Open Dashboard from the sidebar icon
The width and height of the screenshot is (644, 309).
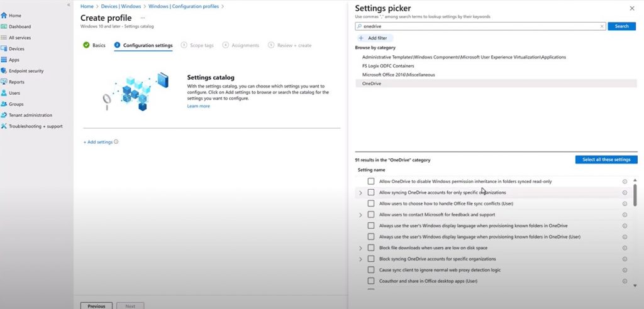[x=4, y=26]
